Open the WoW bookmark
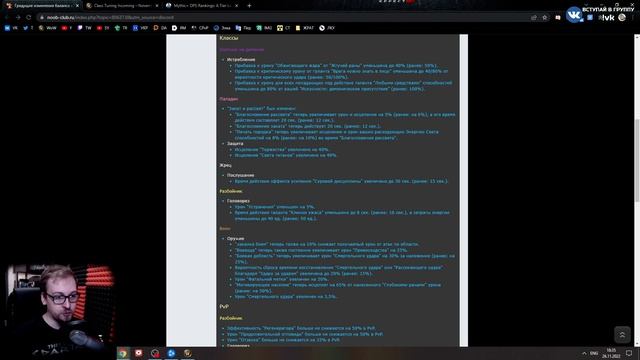The height and width of the screenshot is (360, 640). [x=47, y=28]
